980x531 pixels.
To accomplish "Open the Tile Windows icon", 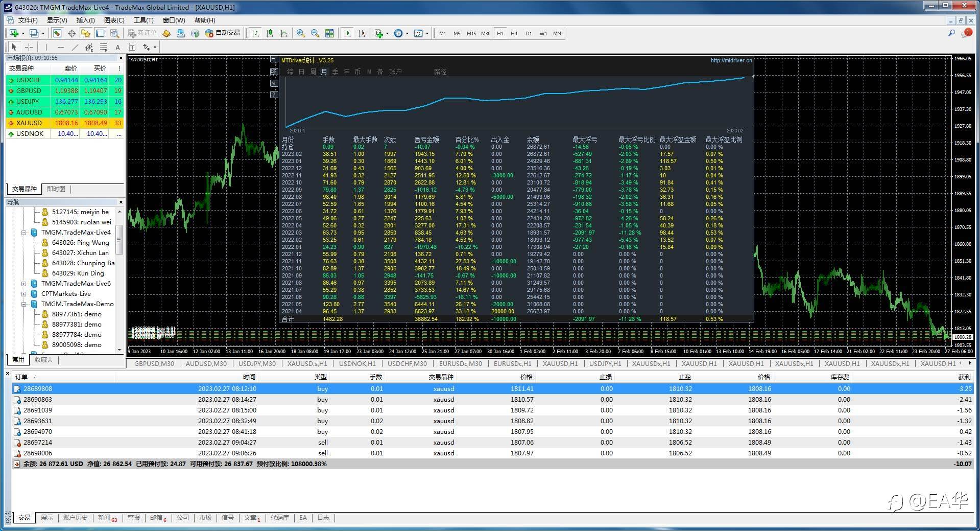I will pyautogui.click(x=329, y=33).
